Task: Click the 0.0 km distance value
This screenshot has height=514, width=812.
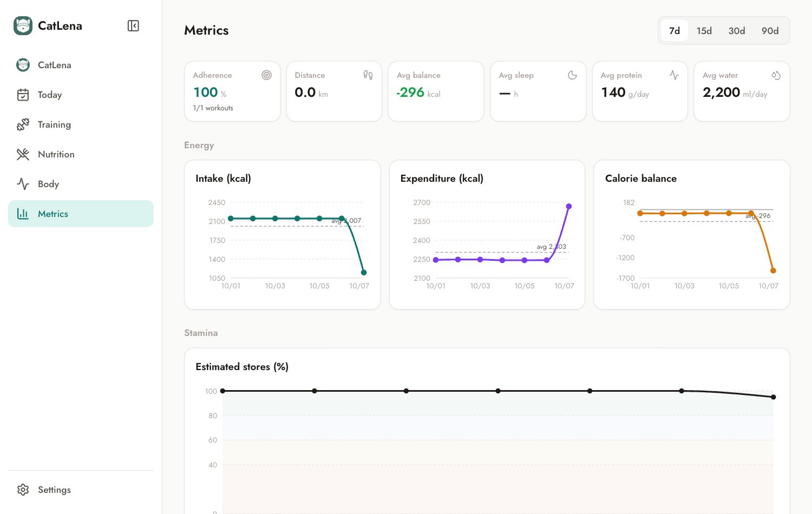Action: point(311,93)
